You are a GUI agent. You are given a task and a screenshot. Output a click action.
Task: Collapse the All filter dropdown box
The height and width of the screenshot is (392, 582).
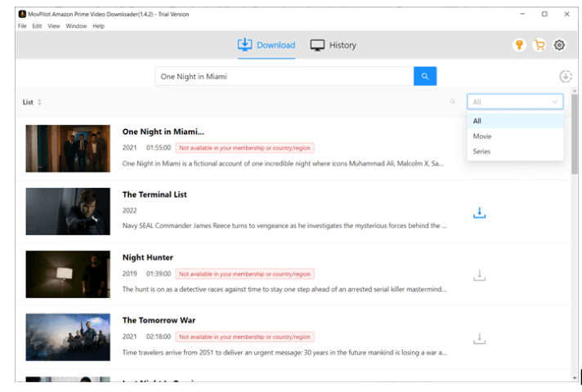(515, 102)
